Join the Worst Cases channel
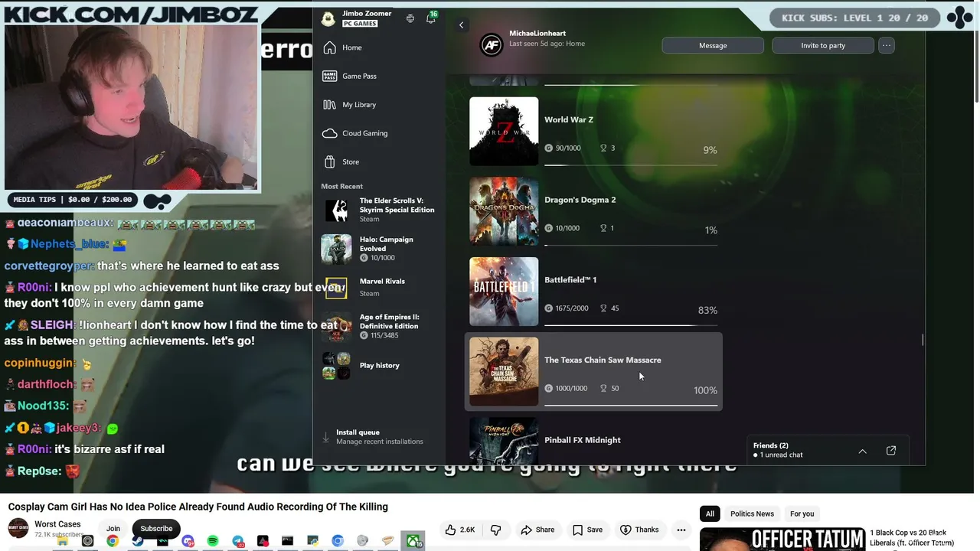 click(113, 529)
